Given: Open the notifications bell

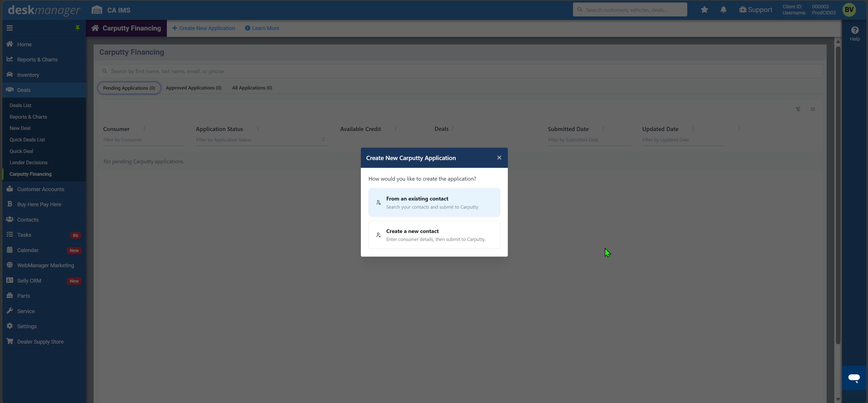Looking at the screenshot, I should pyautogui.click(x=724, y=10).
